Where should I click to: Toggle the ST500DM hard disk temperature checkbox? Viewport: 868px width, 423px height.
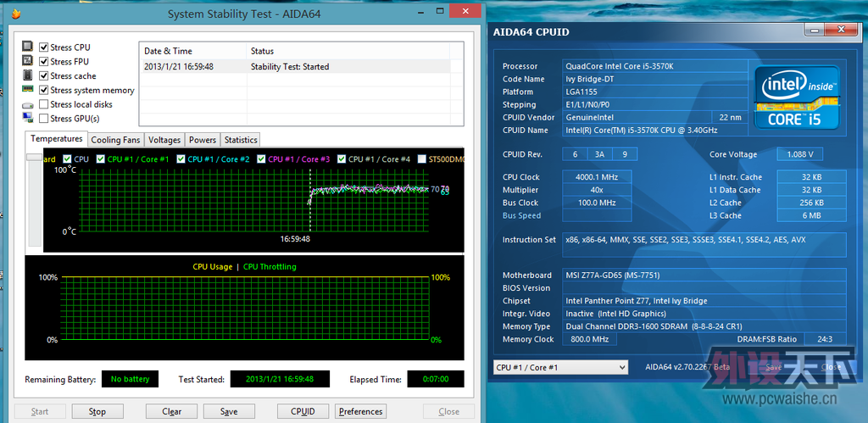tap(422, 159)
